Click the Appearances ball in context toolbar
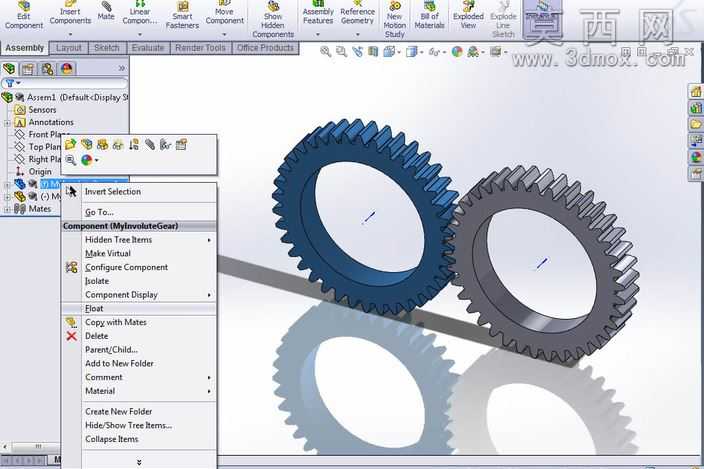This screenshot has height=469, width=704. point(87,160)
